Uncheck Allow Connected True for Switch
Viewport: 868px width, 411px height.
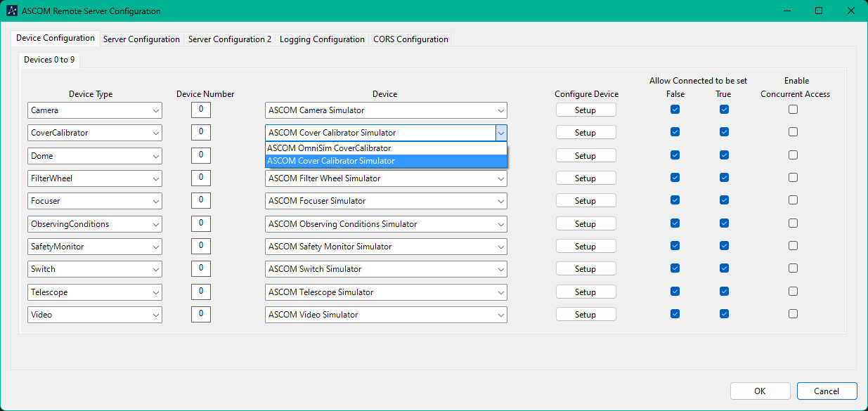(724, 268)
